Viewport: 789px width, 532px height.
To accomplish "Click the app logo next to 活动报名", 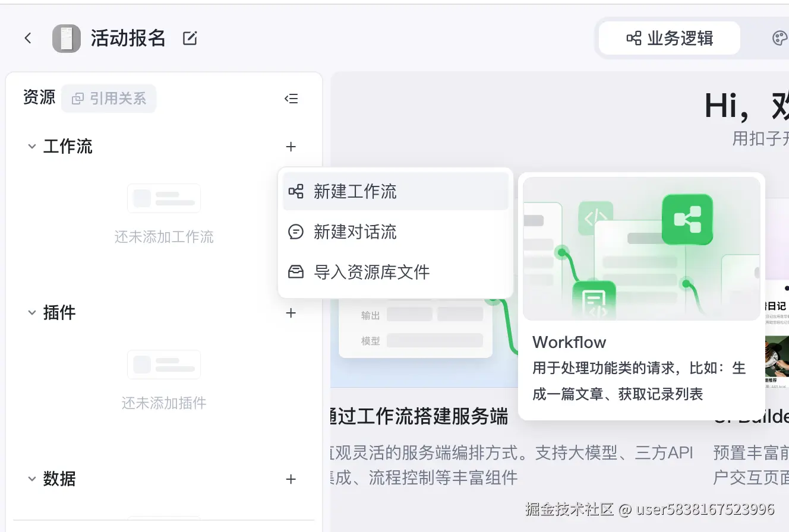I will [67, 37].
